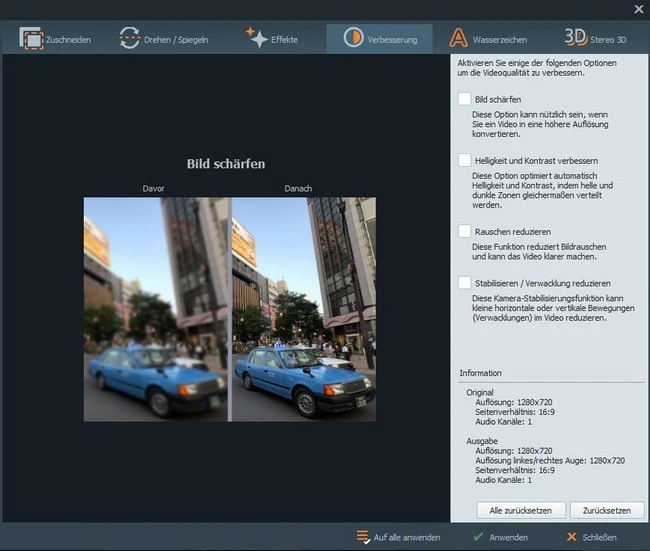This screenshot has height=551, width=650.
Task: Click the Rauschen reduzieren description text
Action: tap(538, 252)
